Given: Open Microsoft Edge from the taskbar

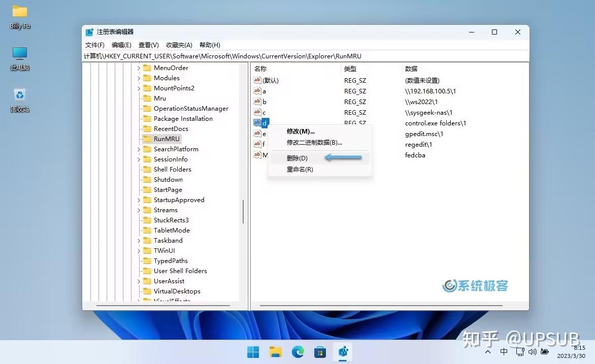Looking at the screenshot, I should click(297, 351).
